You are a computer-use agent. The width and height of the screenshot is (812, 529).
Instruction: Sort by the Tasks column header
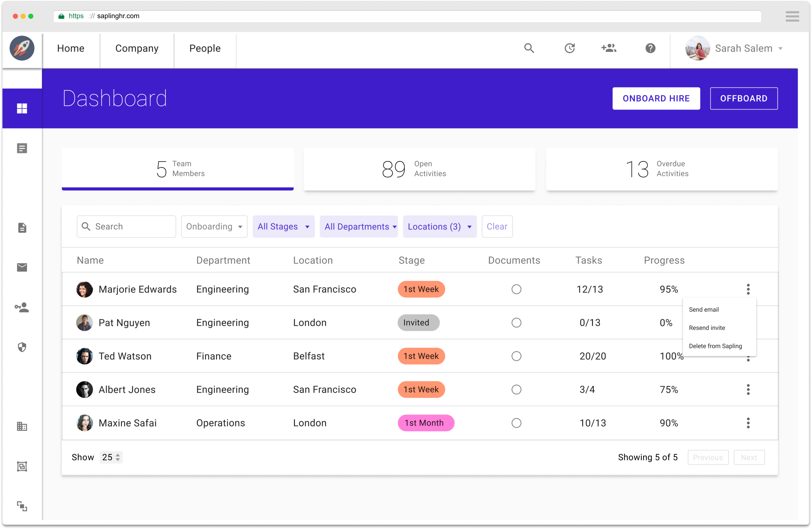(588, 260)
